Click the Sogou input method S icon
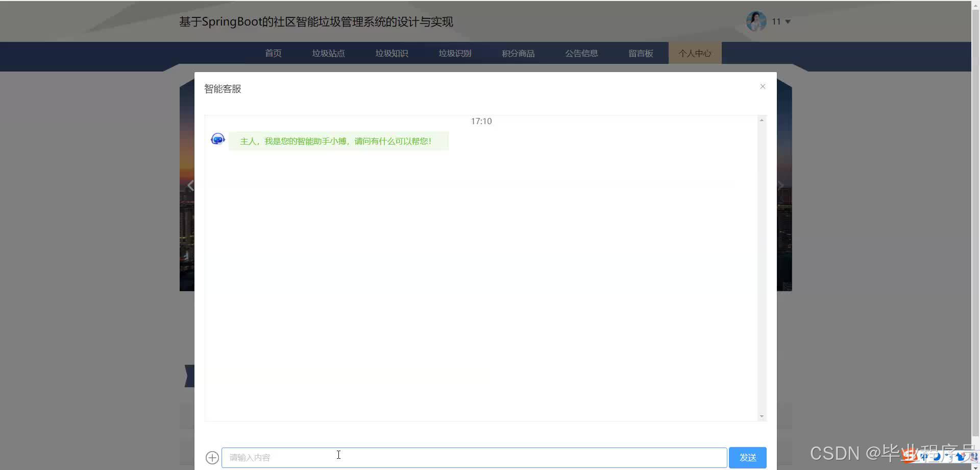The height and width of the screenshot is (470, 980). 910,455
